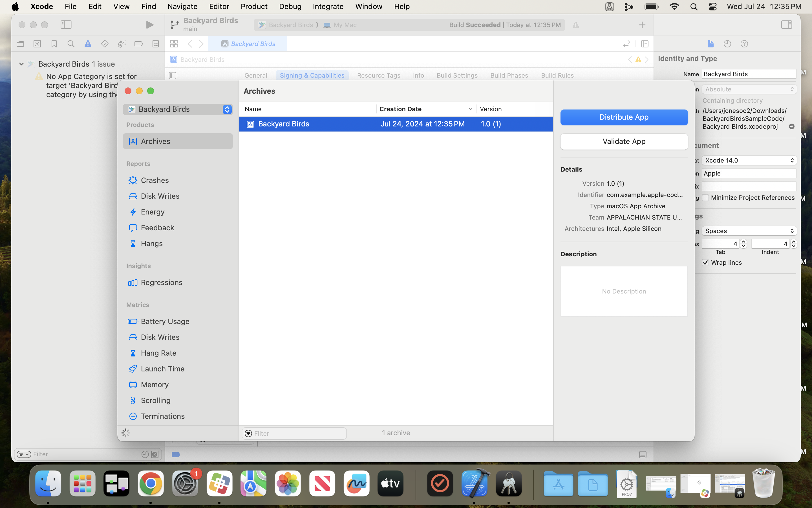The image size is (812, 508).
Task: Open the Bookmark navigator icon
Action: point(54,44)
